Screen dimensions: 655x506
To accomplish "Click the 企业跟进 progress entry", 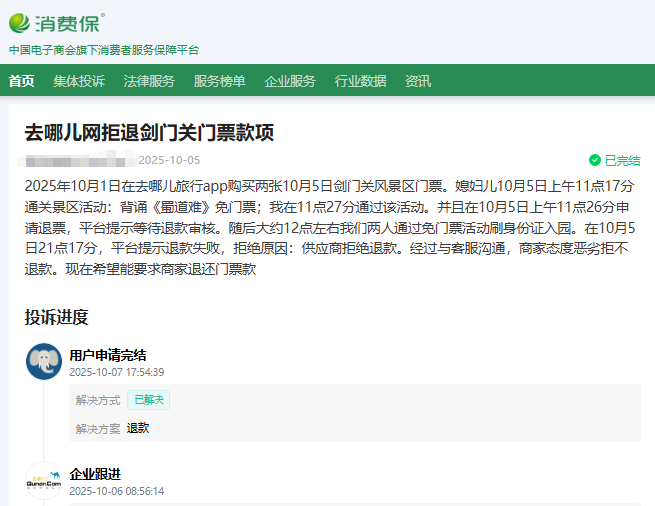I will tap(95, 474).
